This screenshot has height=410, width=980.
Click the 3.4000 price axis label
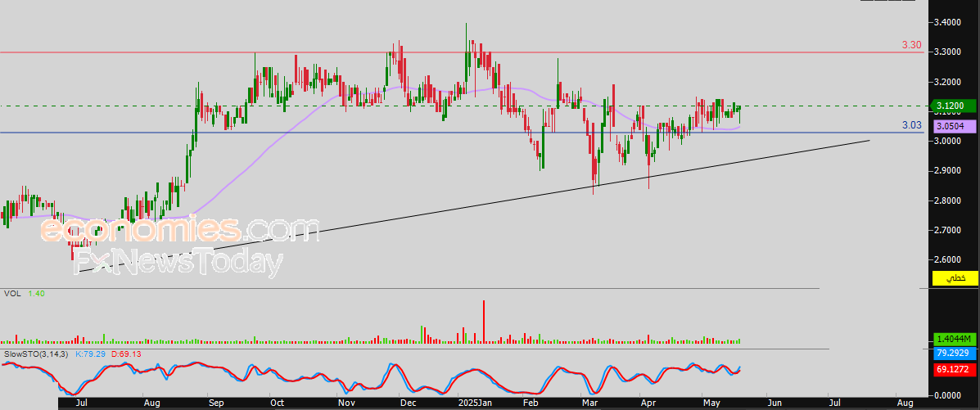point(947,22)
